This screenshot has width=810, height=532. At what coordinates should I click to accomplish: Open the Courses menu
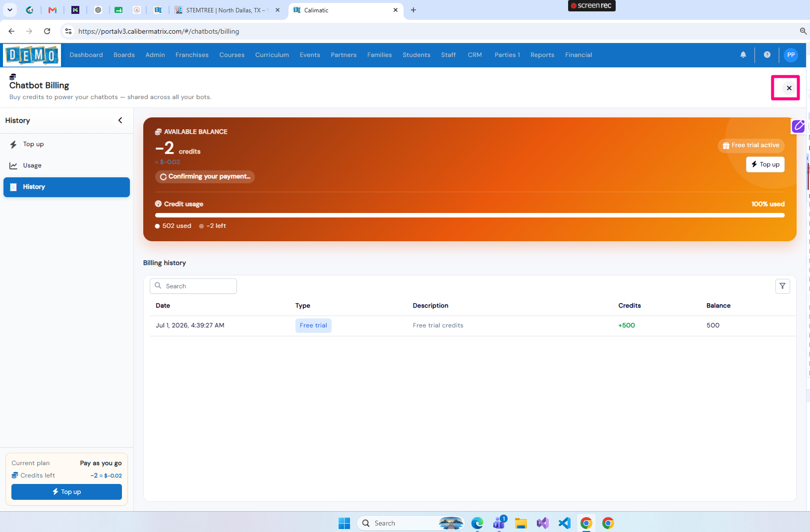tap(232, 55)
